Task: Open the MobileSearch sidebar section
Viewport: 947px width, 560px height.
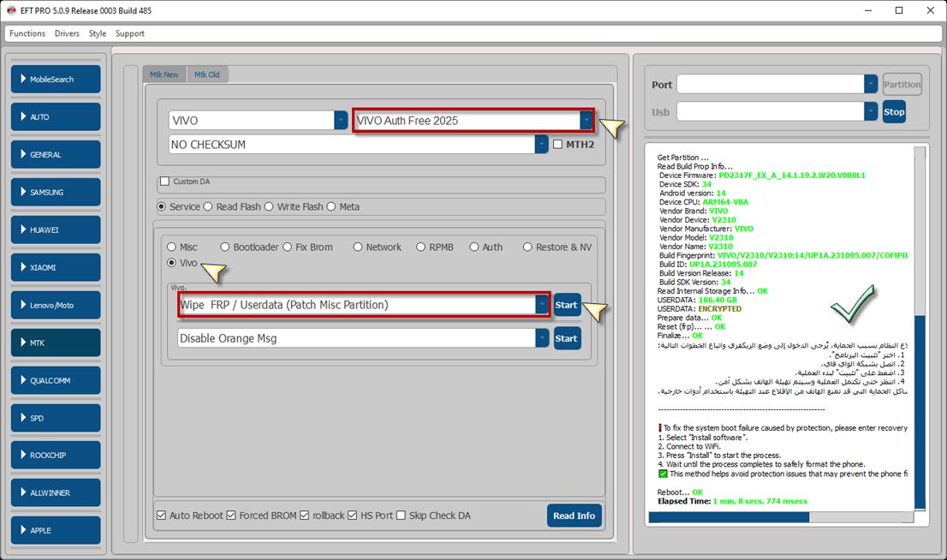Action: [x=56, y=79]
